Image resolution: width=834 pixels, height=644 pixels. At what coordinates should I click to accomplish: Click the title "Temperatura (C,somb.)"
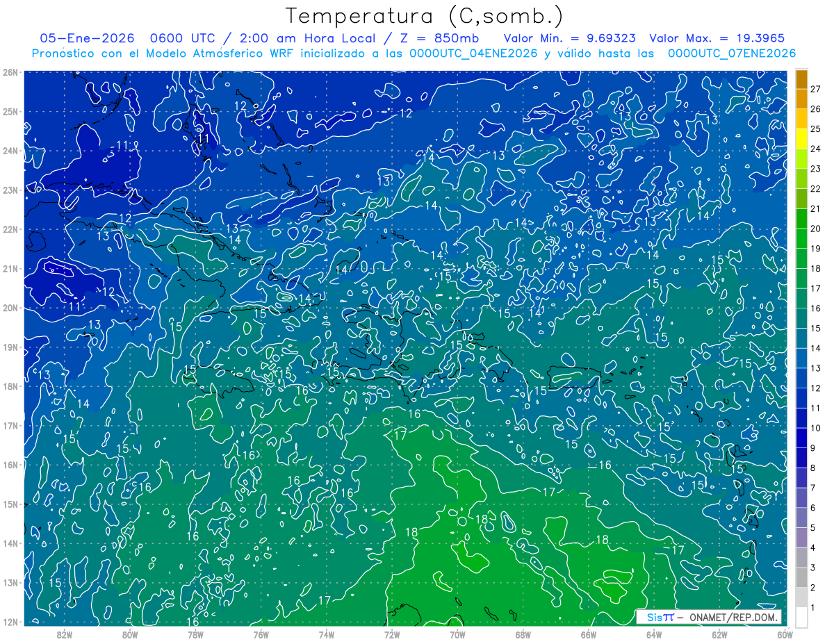[424, 17]
